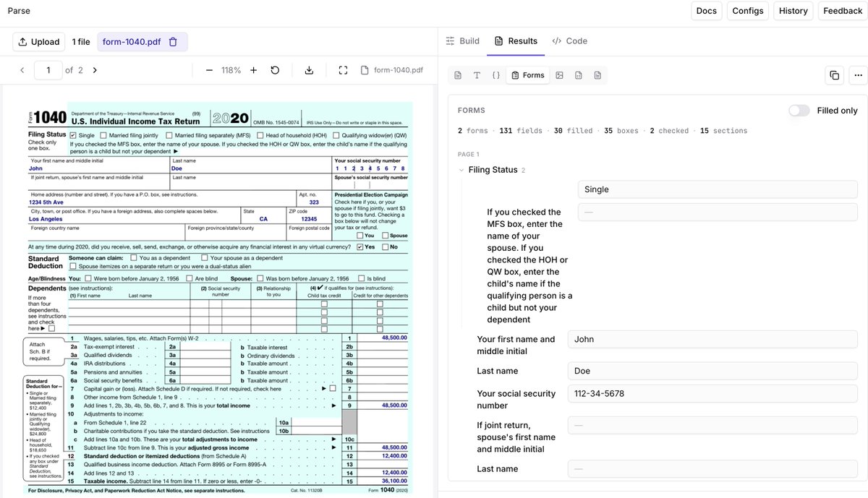Open the Build tab

point(462,41)
